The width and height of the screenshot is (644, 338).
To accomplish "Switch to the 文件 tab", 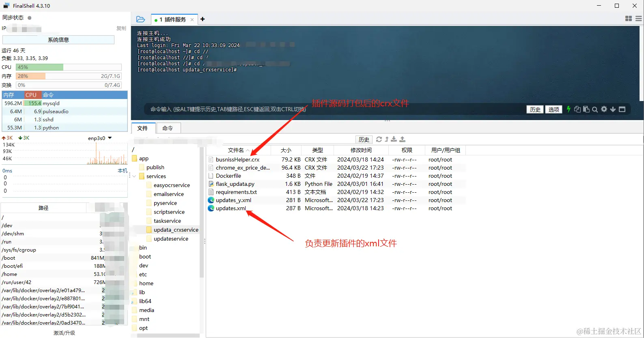I will click(142, 128).
